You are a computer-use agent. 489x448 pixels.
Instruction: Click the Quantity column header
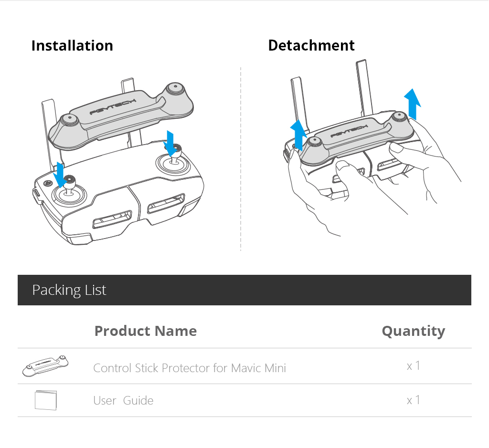click(414, 331)
